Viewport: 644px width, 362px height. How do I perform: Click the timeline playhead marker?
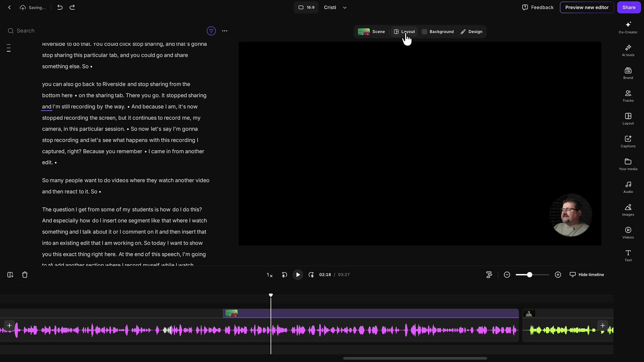[271, 295]
